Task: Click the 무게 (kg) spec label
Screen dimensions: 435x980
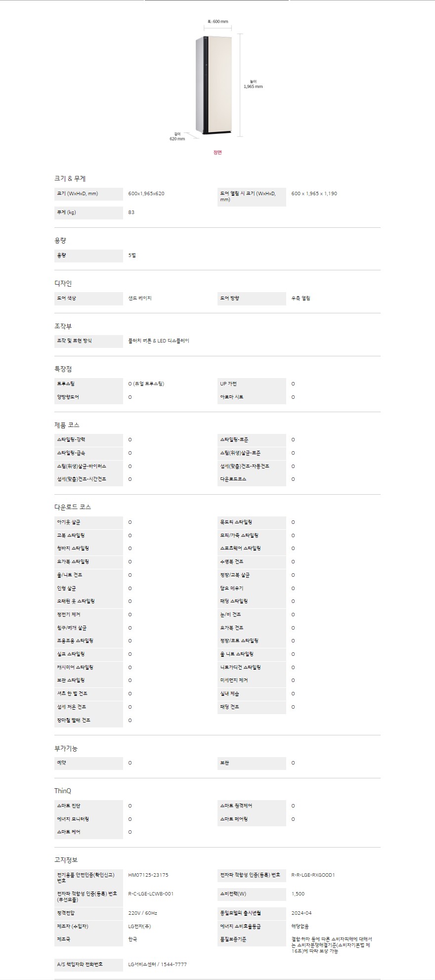Action: point(67,213)
